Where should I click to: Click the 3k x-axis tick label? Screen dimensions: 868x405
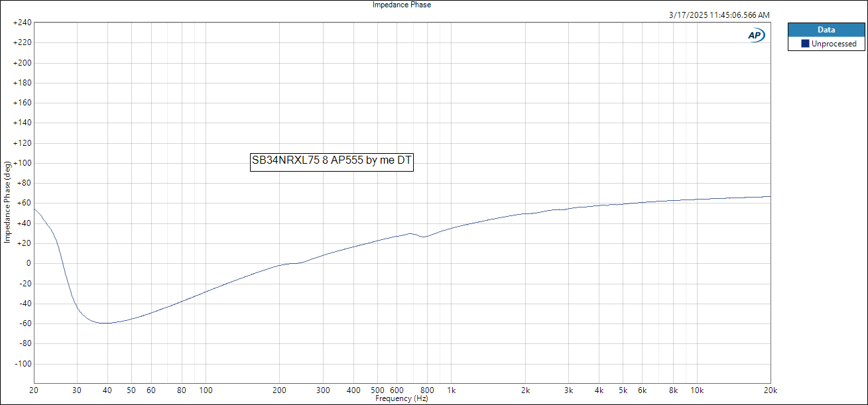pyautogui.click(x=568, y=390)
